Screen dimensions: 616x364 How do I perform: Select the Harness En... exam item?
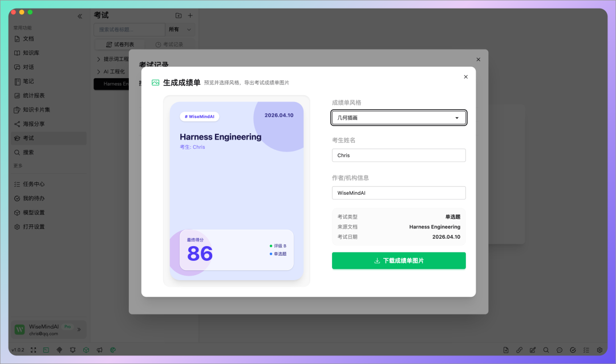click(x=112, y=84)
